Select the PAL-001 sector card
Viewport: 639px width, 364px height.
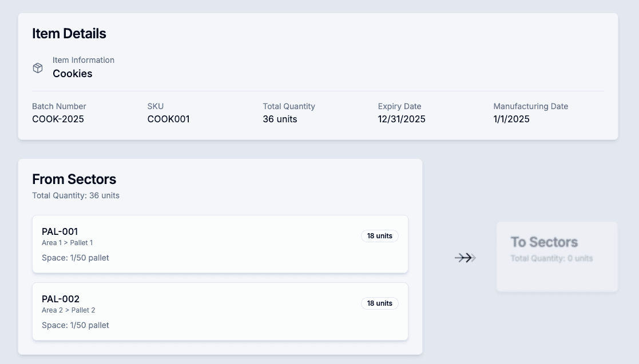click(x=220, y=244)
